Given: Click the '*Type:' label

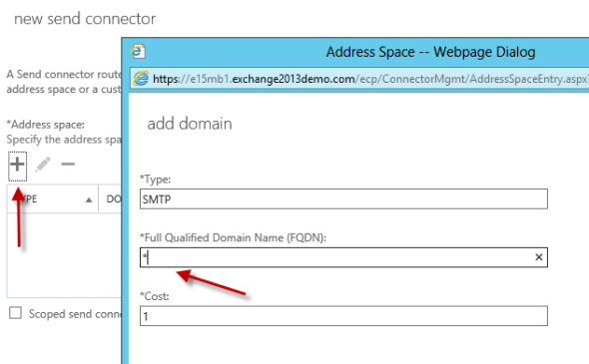Looking at the screenshot, I should click(x=155, y=180).
